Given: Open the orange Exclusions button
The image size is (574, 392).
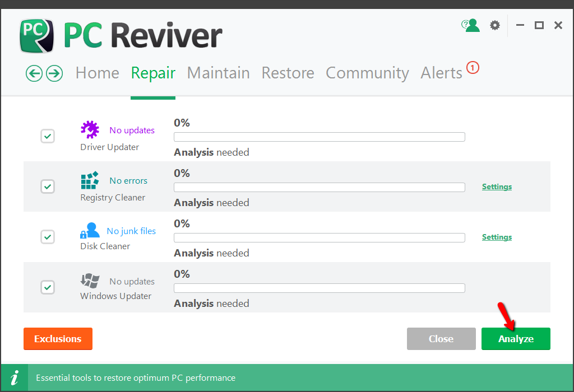Looking at the screenshot, I should point(58,339).
